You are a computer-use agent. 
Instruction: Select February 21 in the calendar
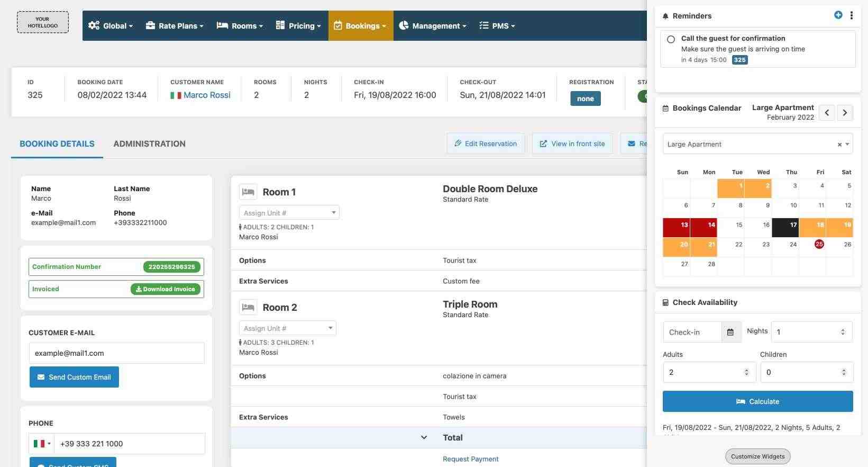[704, 247]
